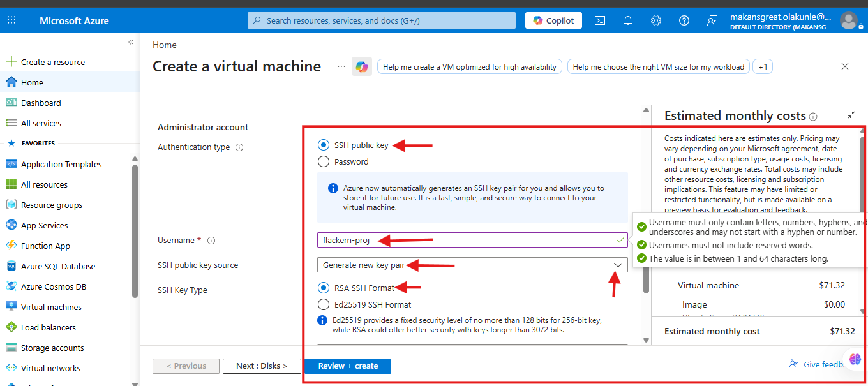Click the Give feedback link
The width and height of the screenshot is (868, 386).
(x=818, y=364)
